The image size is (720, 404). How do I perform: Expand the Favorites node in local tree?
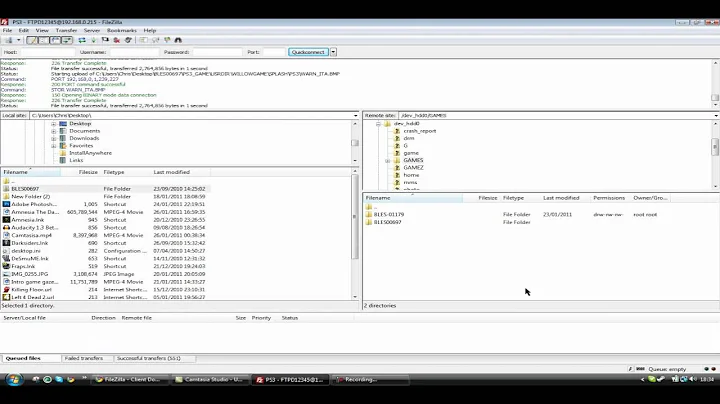point(54,146)
